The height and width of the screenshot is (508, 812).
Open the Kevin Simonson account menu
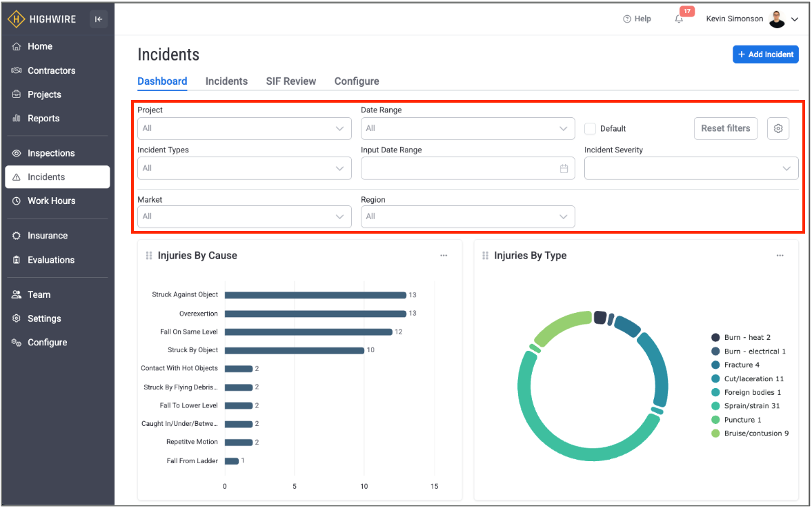point(752,19)
